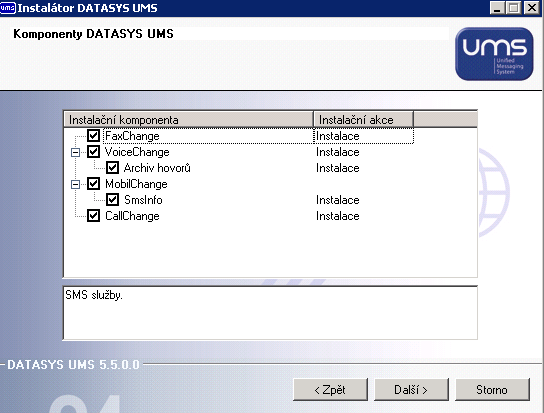The image size is (544, 413).
Task: Cancel installation with Storno button
Action: tap(492, 390)
